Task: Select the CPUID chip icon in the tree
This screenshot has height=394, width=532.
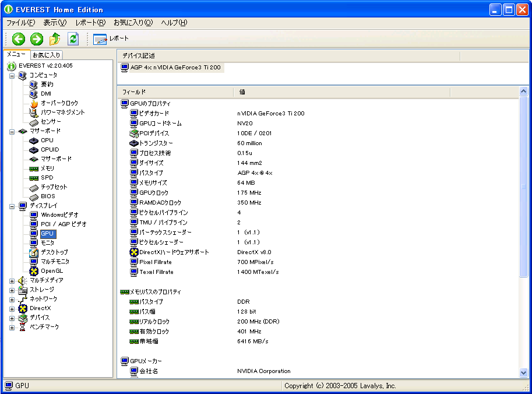Action: click(34, 150)
